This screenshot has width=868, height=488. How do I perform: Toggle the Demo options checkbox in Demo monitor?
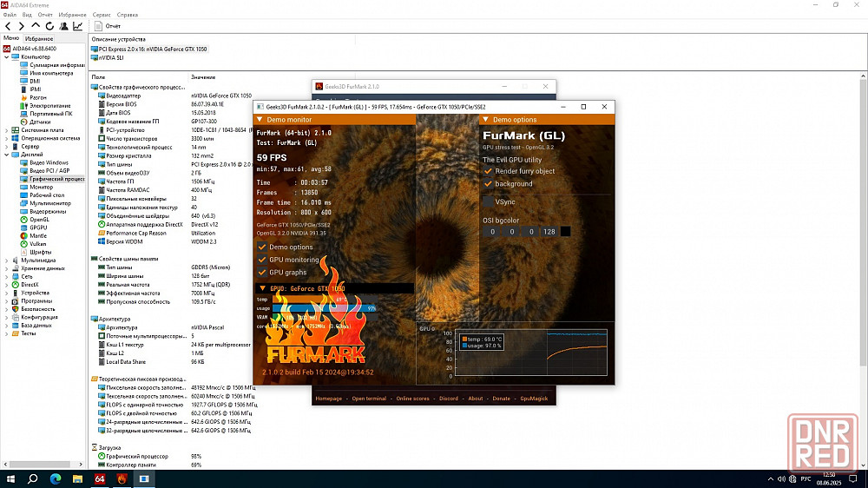262,247
